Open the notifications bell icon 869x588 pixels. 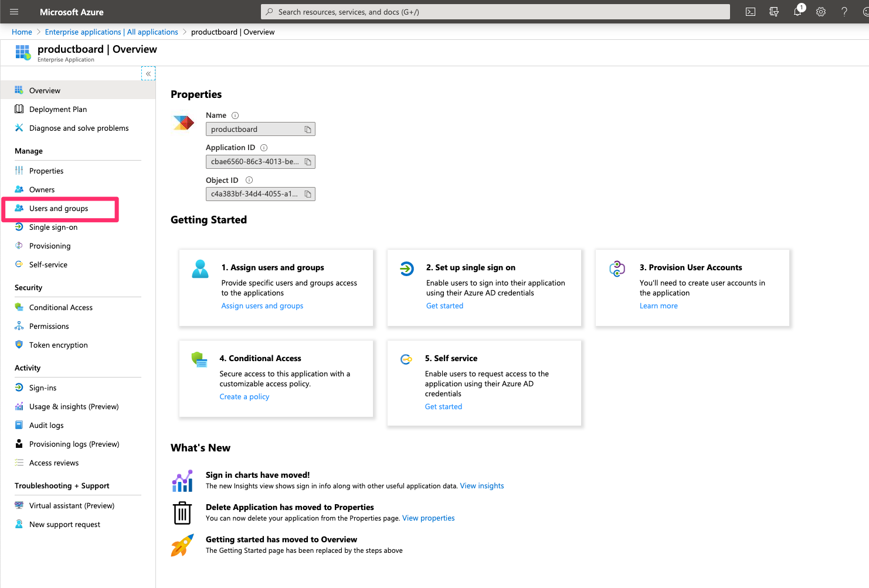click(x=797, y=12)
